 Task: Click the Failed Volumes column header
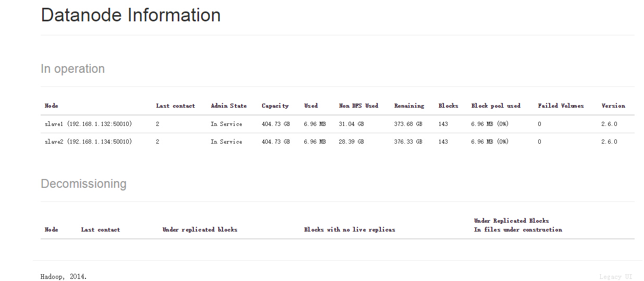click(x=561, y=106)
